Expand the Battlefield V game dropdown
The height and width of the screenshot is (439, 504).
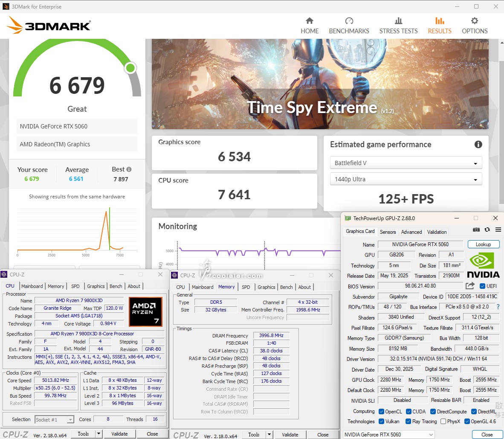point(406,163)
